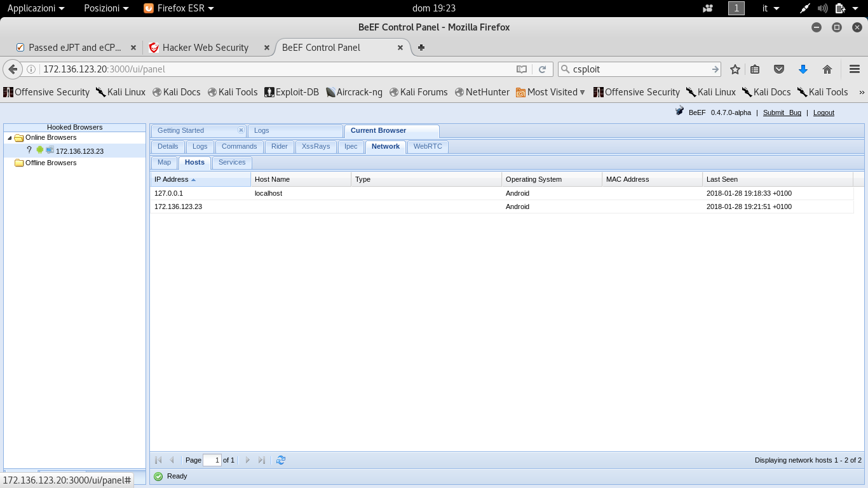This screenshot has width=868, height=488.
Task: Show more bookmarks with chevron overflow
Action: [862, 92]
